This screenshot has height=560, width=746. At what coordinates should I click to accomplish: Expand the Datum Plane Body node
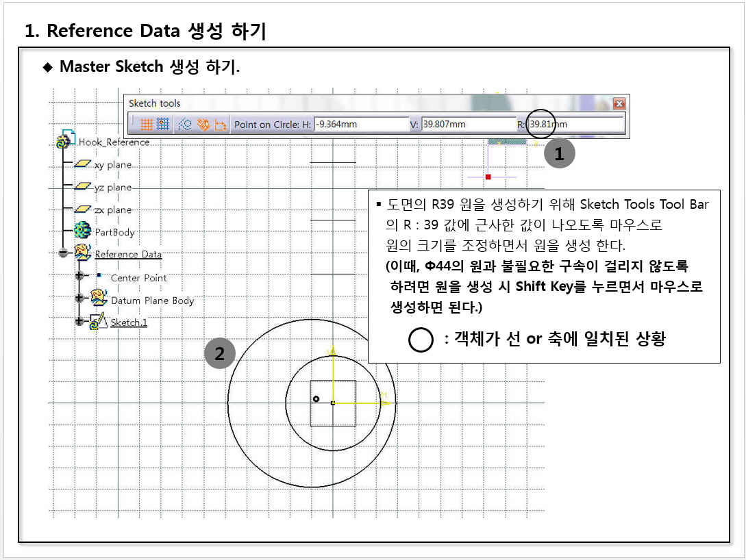click(80, 298)
